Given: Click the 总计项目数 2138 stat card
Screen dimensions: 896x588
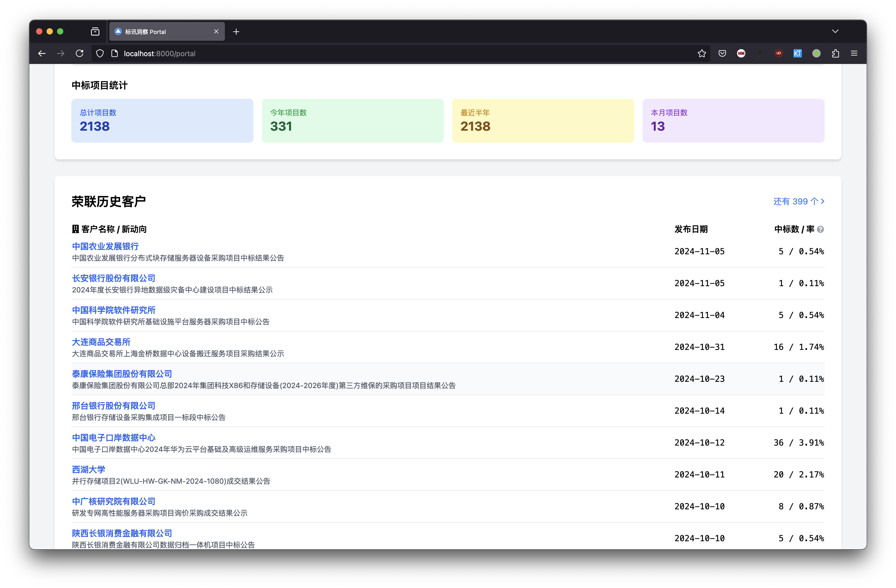Looking at the screenshot, I should [162, 121].
